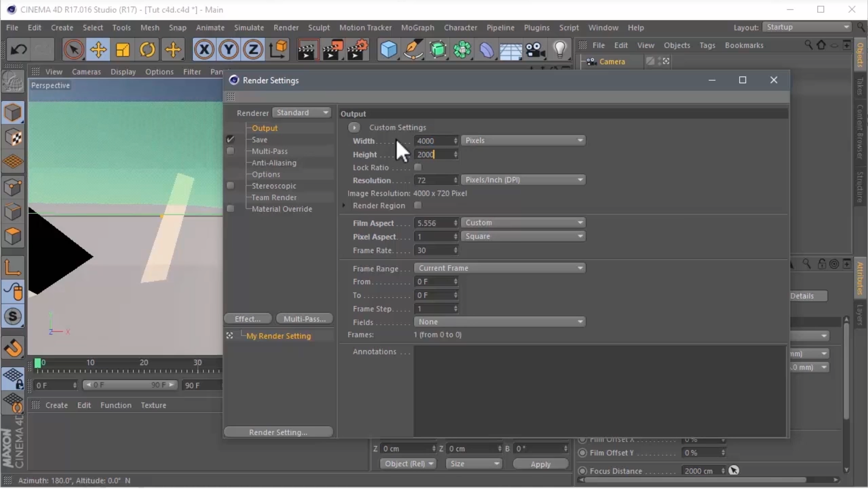This screenshot has height=489, width=868.
Task: Click the Render Setting... button
Action: pyautogui.click(x=278, y=432)
